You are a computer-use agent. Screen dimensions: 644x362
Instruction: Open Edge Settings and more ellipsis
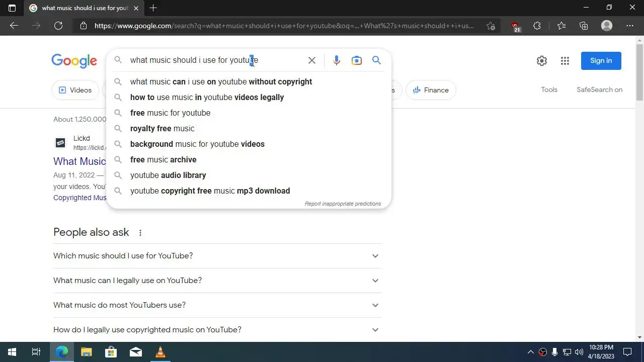[x=630, y=26]
